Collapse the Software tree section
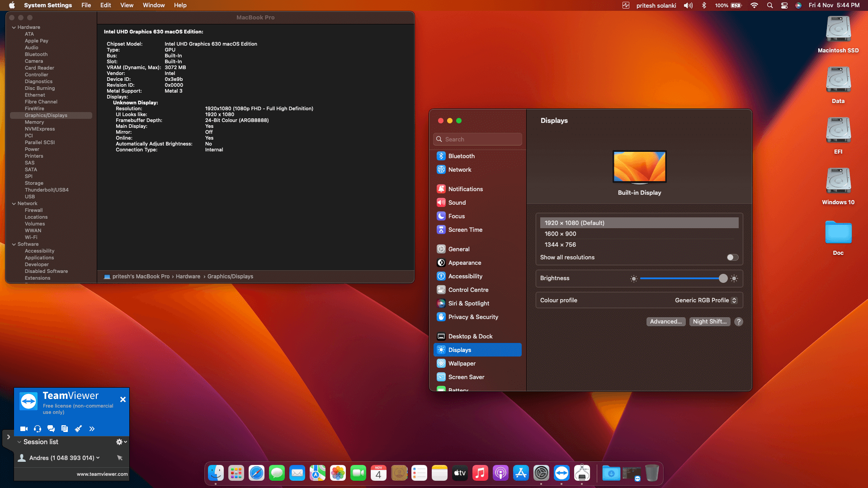The width and height of the screenshot is (868, 488). tap(14, 244)
